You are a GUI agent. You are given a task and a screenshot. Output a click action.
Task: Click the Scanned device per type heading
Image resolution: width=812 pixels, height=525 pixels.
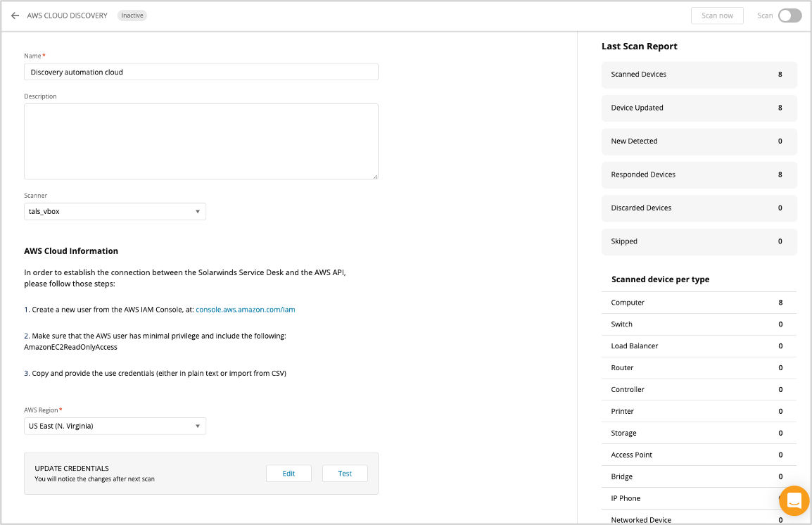coord(660,279)
